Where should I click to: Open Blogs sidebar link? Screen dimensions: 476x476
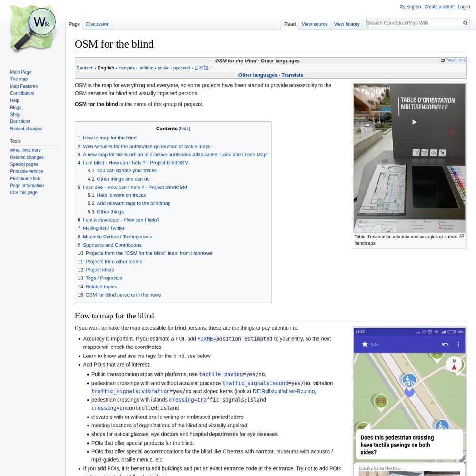coord(16,108)
